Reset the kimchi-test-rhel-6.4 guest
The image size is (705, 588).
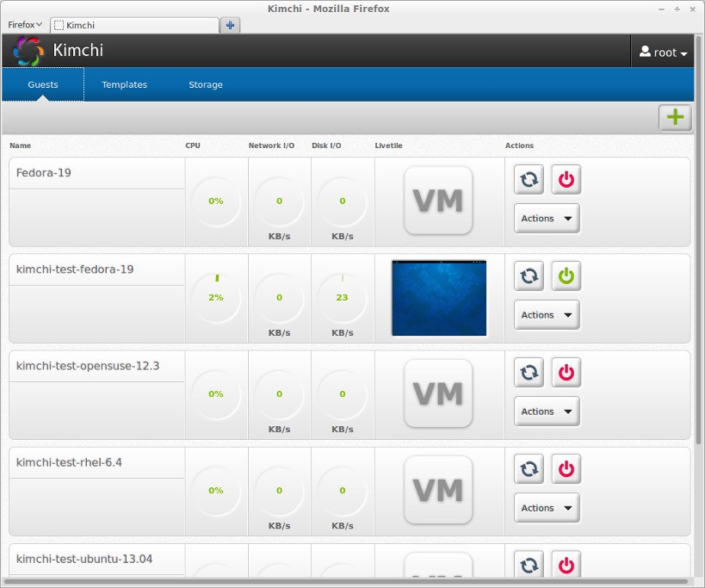[529, 469]
